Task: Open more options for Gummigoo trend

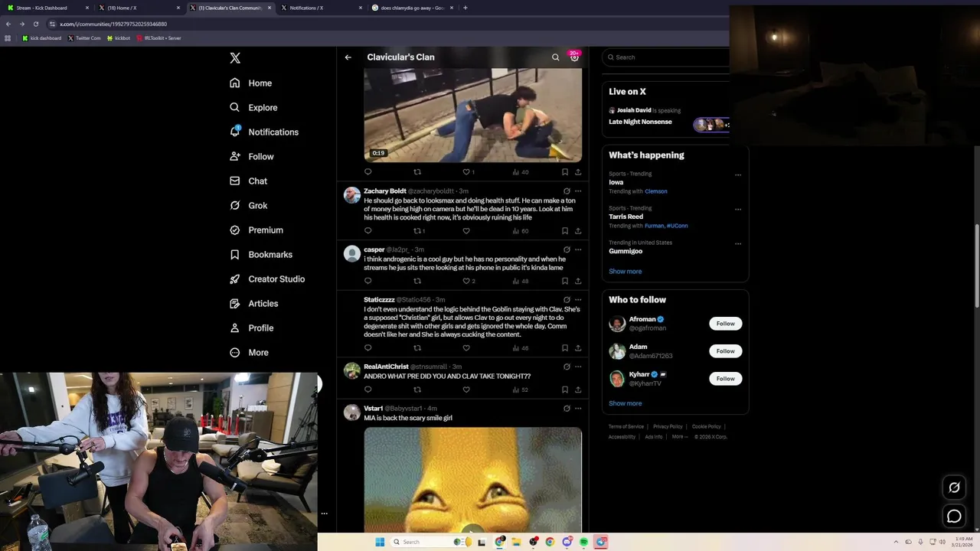Action: click(x=738, y=243)
